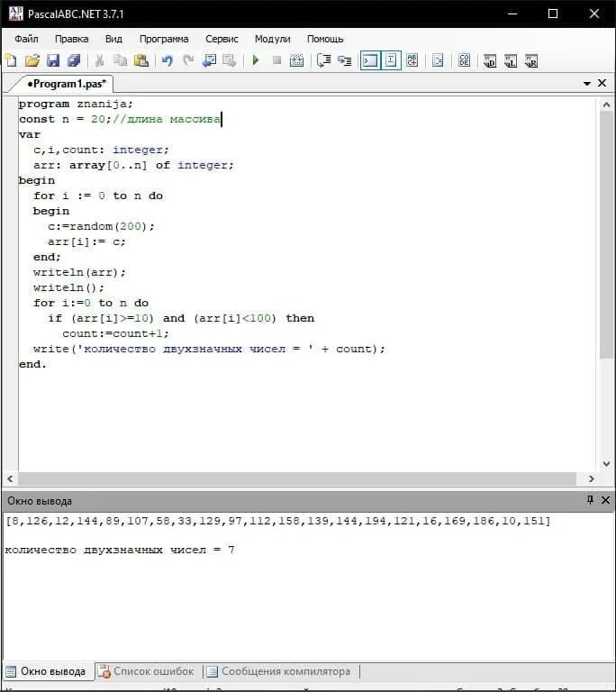
Task: Click the toolbar icon marked R
Action: (531, 60)
